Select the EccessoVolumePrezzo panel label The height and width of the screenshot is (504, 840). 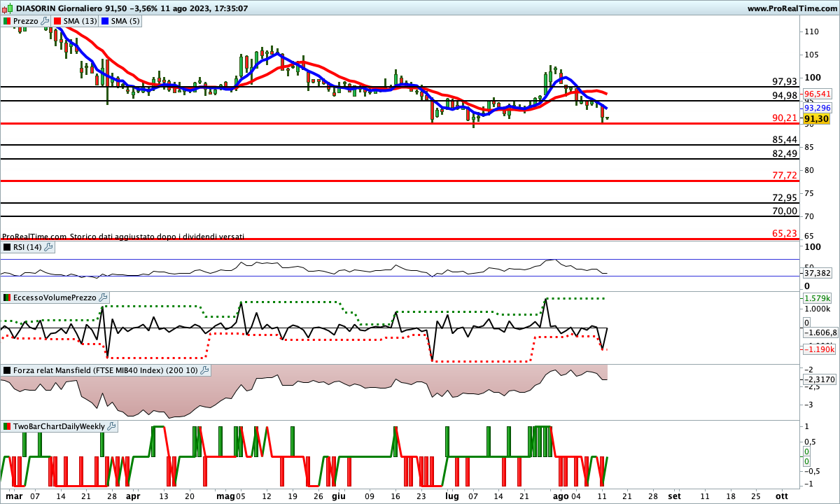(55, 297)
